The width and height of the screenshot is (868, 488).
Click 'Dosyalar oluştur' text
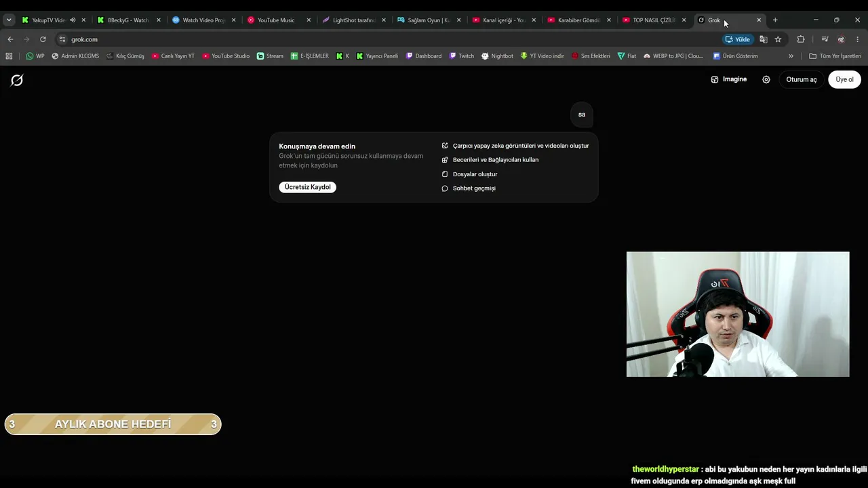(x=475, y=174)
